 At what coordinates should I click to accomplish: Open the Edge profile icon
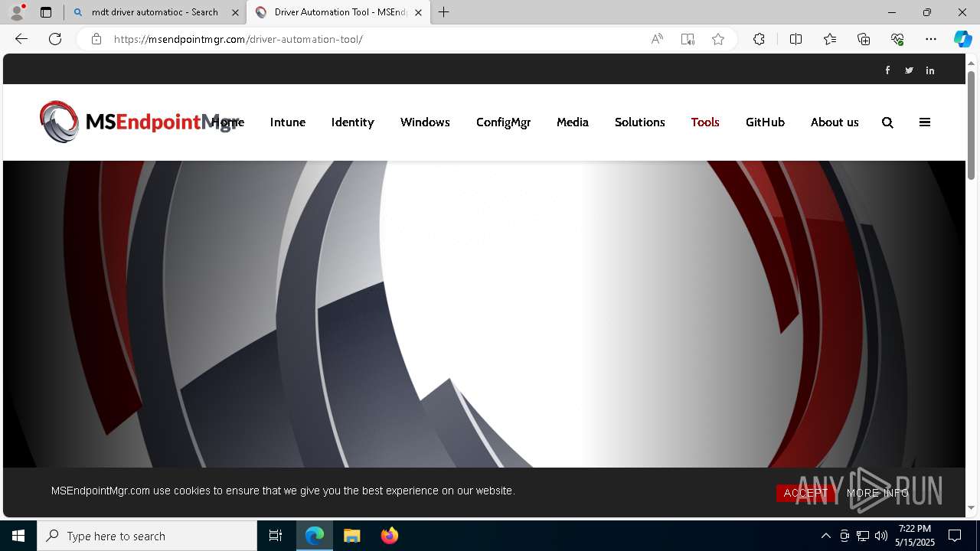point(17,12)
